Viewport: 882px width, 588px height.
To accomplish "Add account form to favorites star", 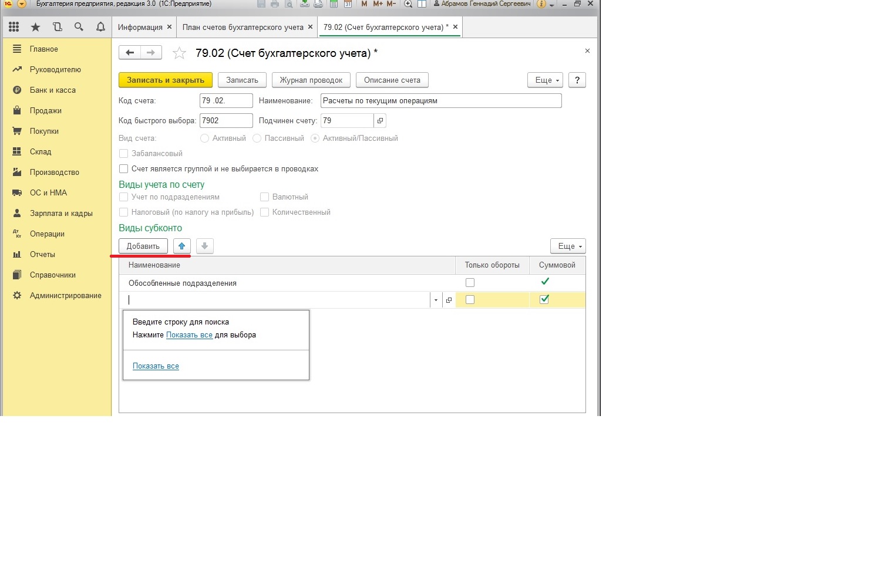I will pos(179,53).
